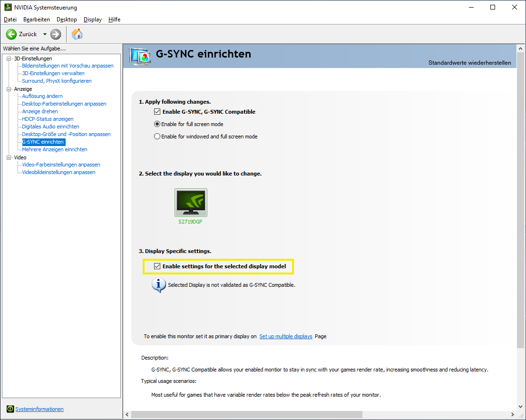This screenshot has width=526, height=420.
Task: Click the G-SYNC header monitors icon
Action: [140, 57]
